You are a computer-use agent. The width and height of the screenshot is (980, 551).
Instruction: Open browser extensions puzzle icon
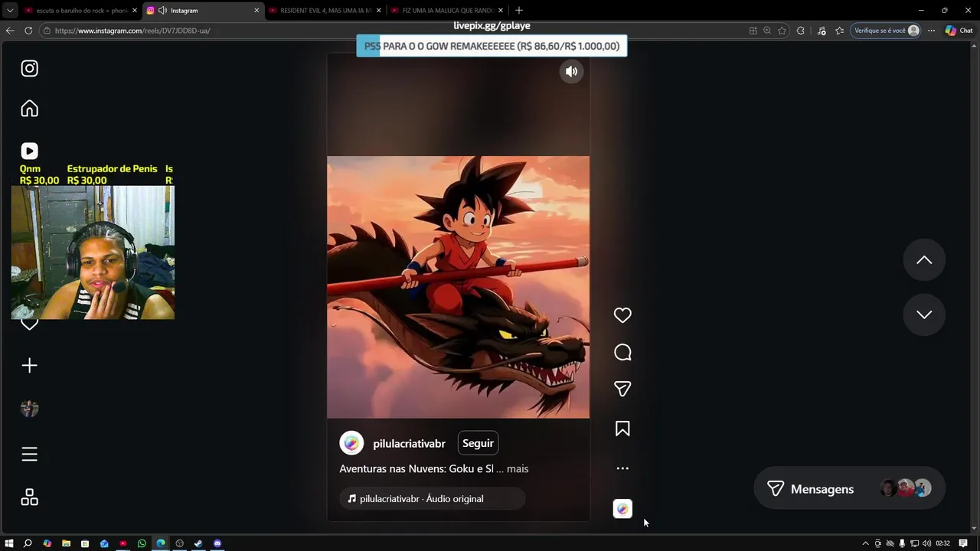coord(801,31)
